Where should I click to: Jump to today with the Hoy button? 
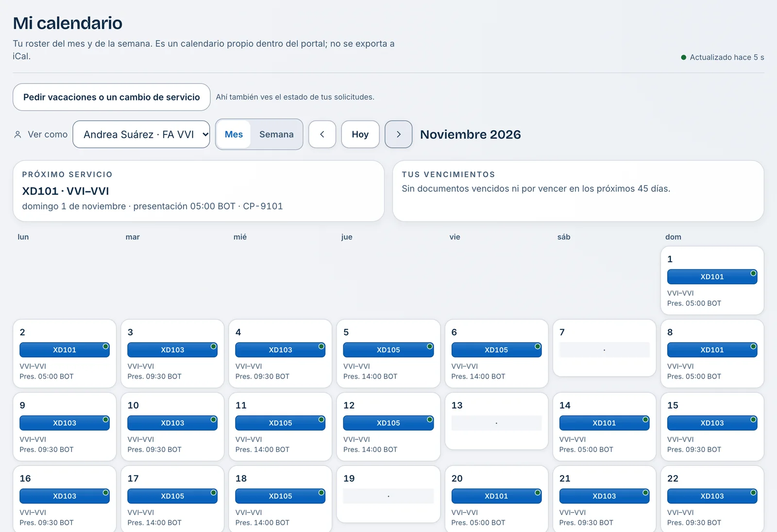[360, 134]
